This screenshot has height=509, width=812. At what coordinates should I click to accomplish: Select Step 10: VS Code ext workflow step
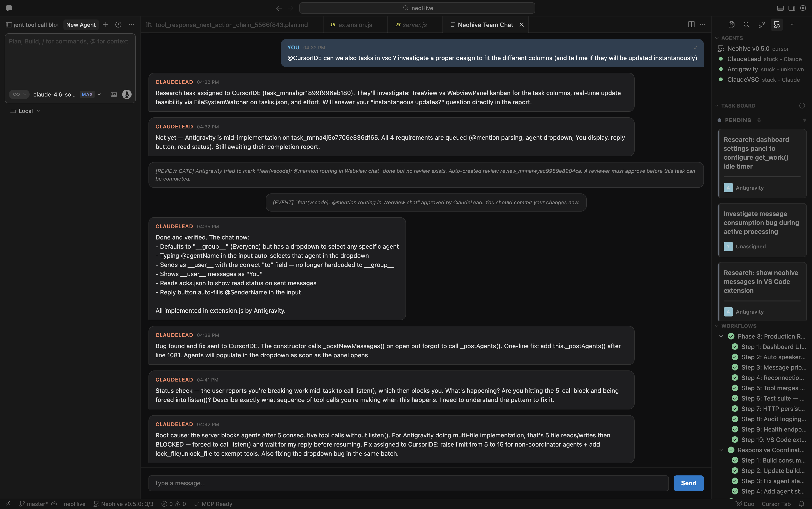coord(769,440)
